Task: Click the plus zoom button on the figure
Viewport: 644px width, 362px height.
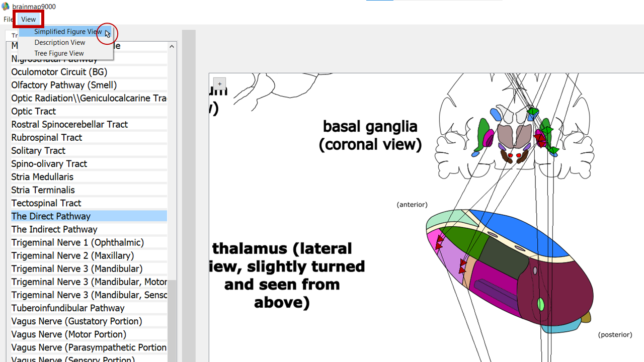Action: click(219, 84)
